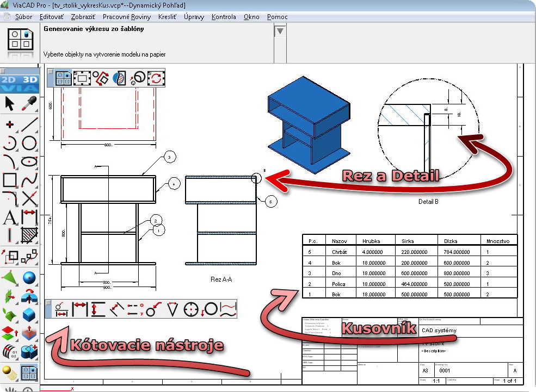
Task: Toggle the 2D 3D VIA mode banner
Action: pyautogui.click(x=20, y=84)
